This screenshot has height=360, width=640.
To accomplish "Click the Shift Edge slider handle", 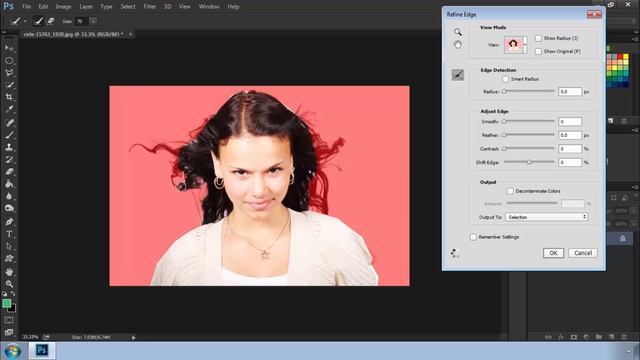I will 529,162.
